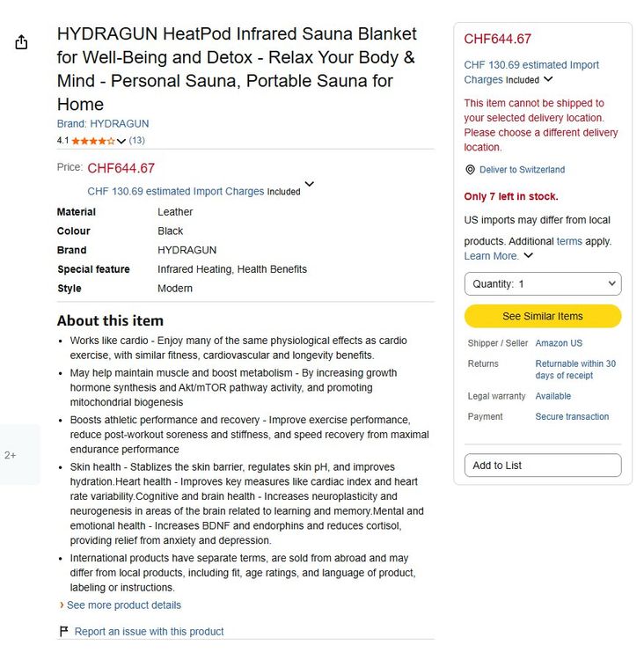Viewport: 644px width, 660px height.
Task: Expand the Learn More chevron about US imports
Action: pos(528,255)
